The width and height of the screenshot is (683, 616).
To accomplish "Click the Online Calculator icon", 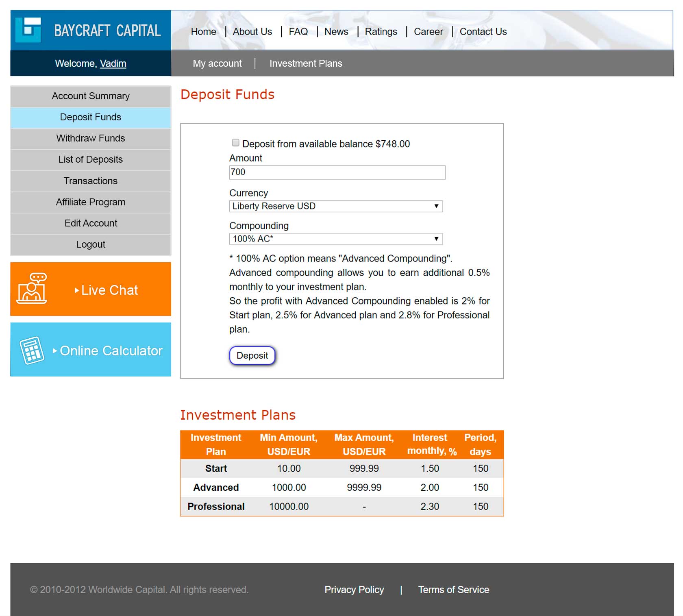I will click(32, 350).
